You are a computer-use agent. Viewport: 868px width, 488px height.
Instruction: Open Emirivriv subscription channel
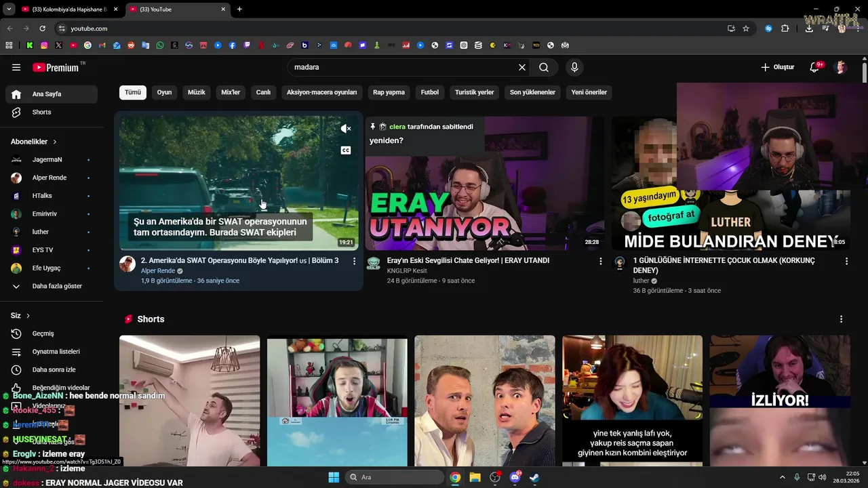pos(52,213)
